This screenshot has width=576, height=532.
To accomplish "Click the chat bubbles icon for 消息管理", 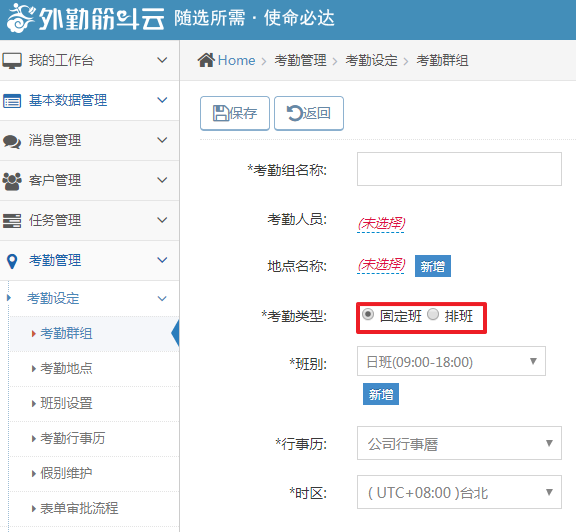I will pos(12,141).
